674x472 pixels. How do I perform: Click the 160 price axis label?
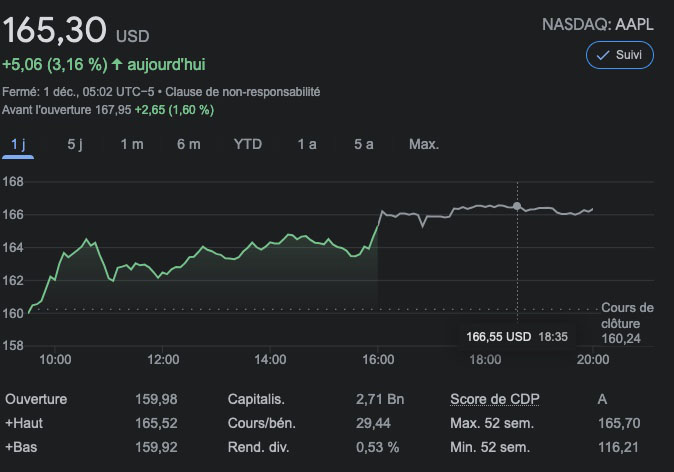13,313
